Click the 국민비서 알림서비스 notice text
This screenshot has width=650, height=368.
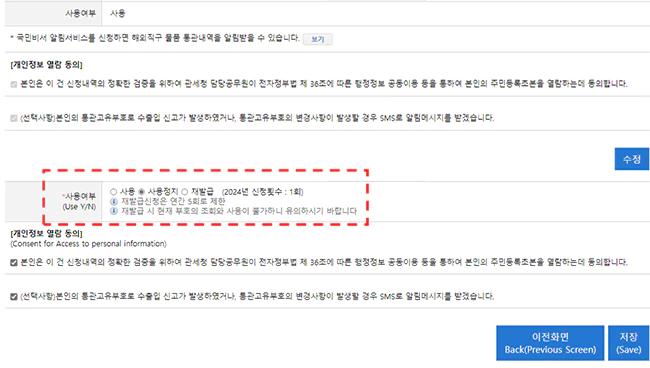tap(155, 38)
